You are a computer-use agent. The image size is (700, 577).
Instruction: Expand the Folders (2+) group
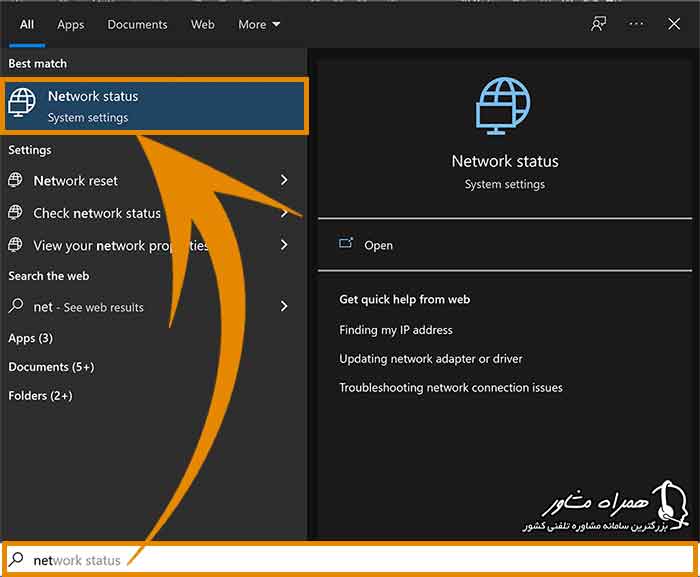40,396
